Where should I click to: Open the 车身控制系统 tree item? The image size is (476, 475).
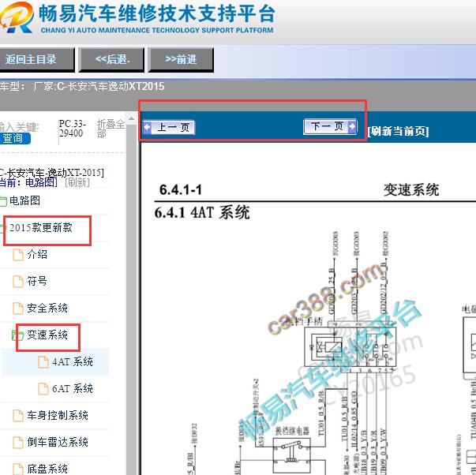coord(58,415)
